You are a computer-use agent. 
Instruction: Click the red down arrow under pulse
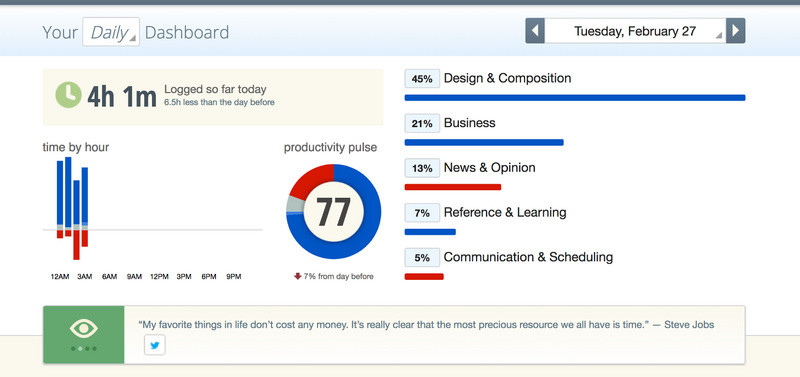297,276
